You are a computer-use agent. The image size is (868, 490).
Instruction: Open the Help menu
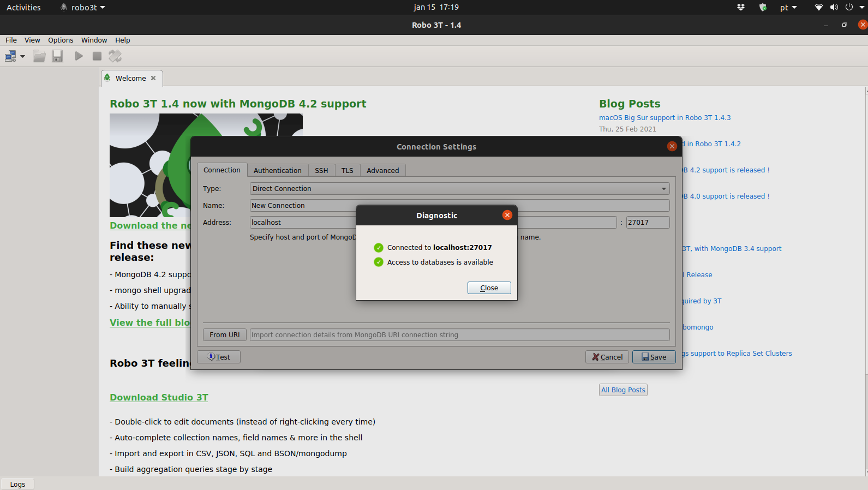tap(123, 40)
